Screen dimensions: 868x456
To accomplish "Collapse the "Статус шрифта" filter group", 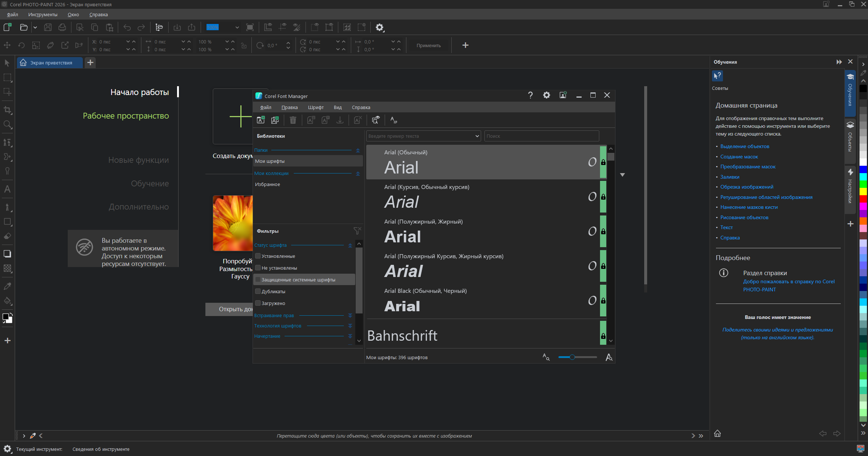I will pos(350,245).
